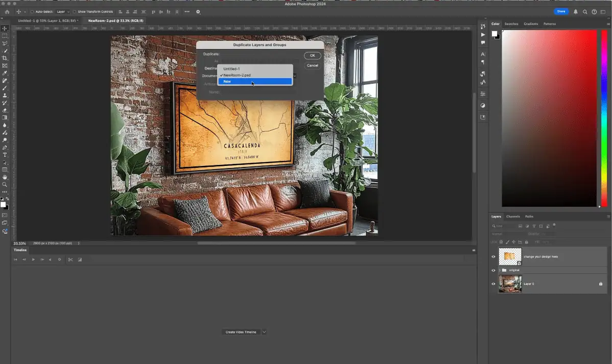This screenshot has width=612, height=364.
Task: Open the dropdown arrow beside Create Video Timeline
Action: pos(264,332)
